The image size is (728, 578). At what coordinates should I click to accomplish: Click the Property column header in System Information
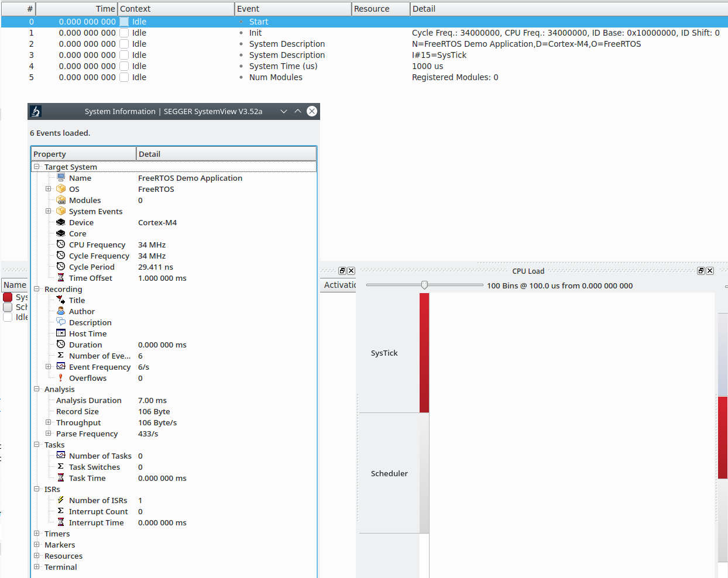pyautogui.click(x=84, y=154)
